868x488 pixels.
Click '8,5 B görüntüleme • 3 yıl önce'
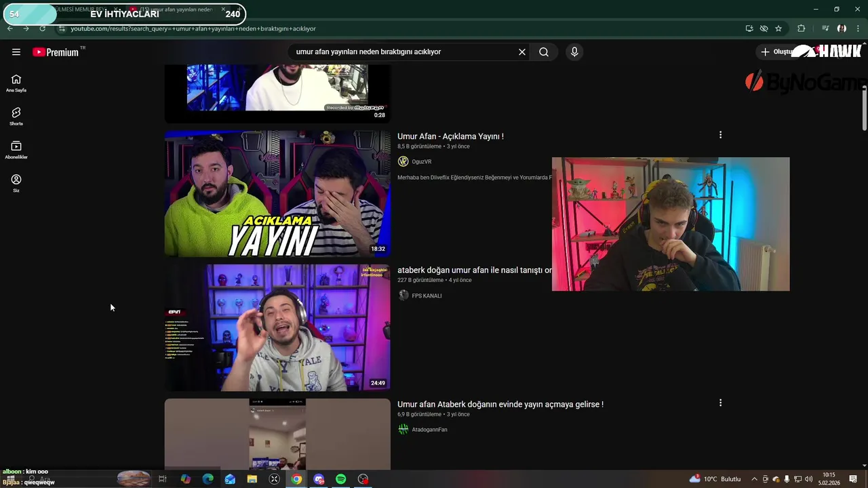(x=433, y=146)
